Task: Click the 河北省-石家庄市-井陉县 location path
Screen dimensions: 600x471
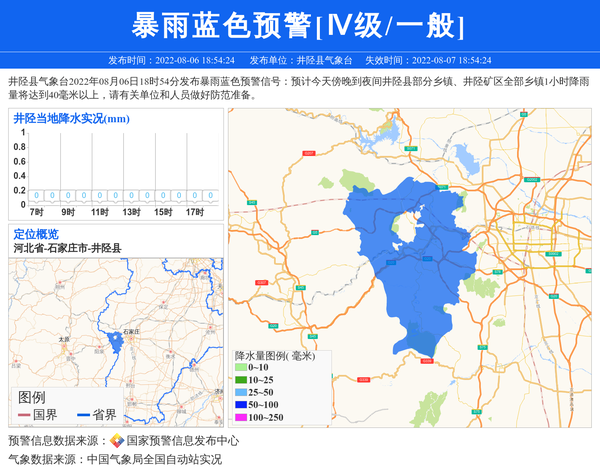Action: (x=67, y=247)
